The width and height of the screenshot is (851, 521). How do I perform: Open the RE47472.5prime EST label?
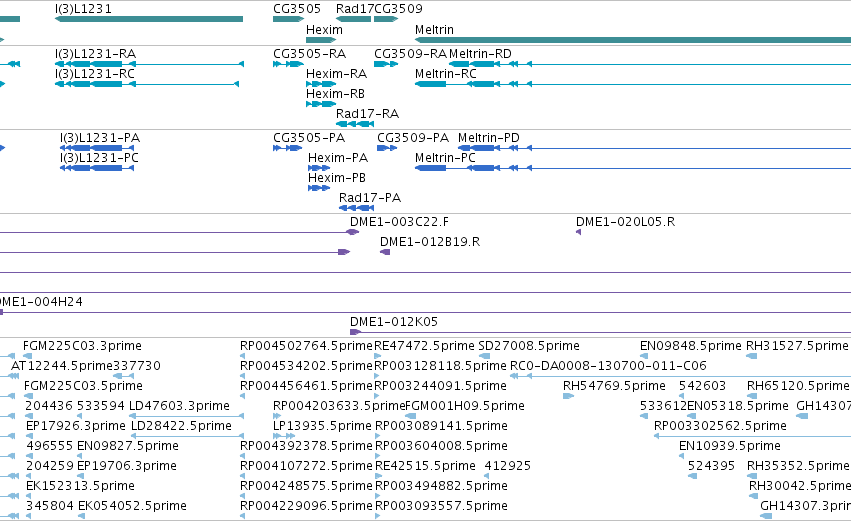click(424, 346)
